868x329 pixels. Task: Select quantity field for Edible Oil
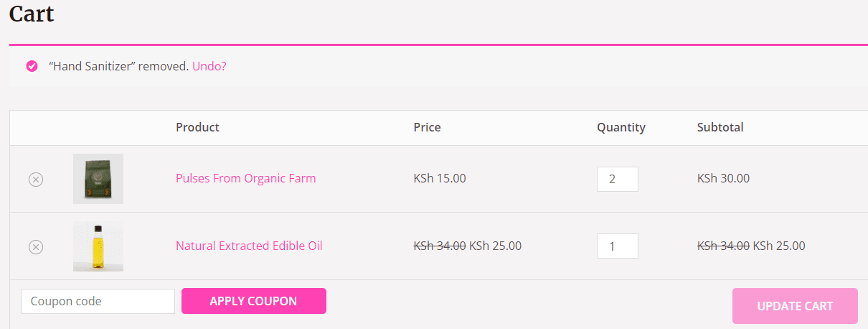[618, 246]
